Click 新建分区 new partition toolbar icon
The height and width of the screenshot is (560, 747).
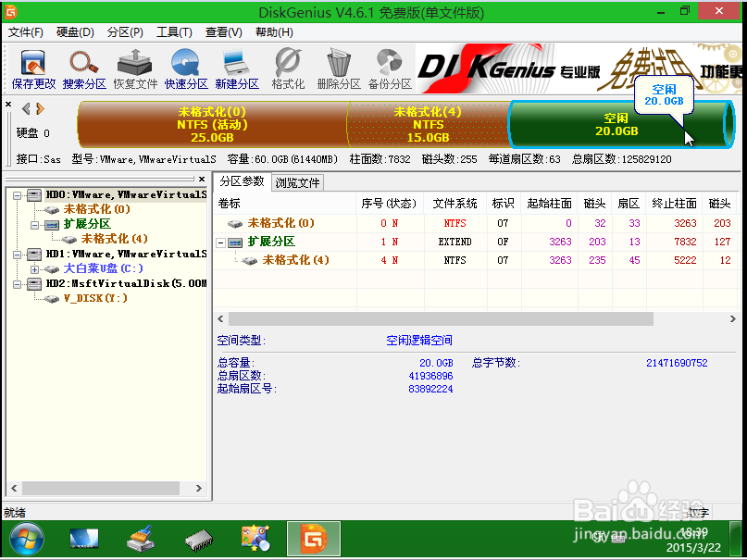237,69
